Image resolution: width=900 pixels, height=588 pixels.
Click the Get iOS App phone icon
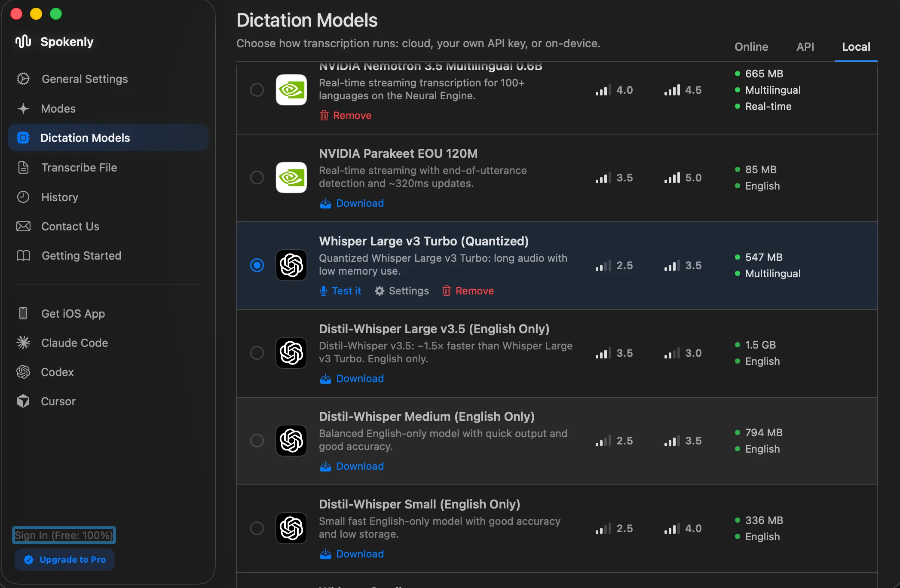[23, 313]
